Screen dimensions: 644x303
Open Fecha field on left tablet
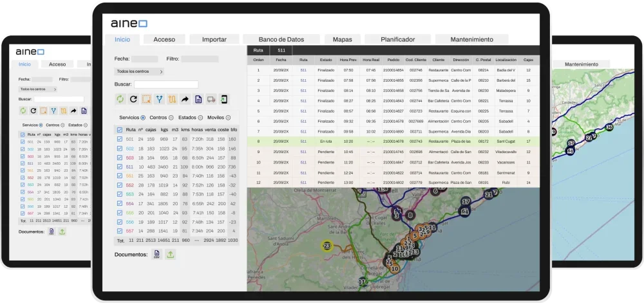42,80
